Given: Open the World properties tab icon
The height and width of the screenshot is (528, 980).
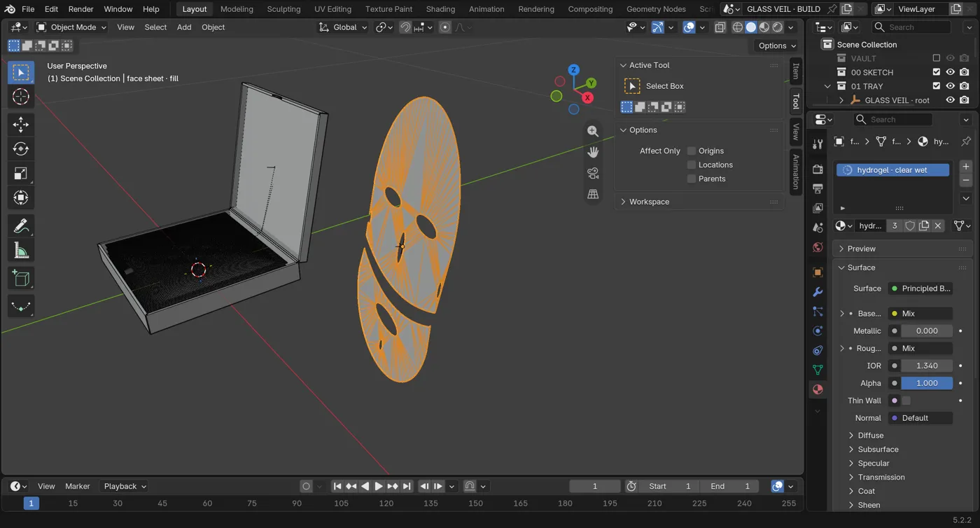Looking at the screenshot, I should [x=818, y=247].
